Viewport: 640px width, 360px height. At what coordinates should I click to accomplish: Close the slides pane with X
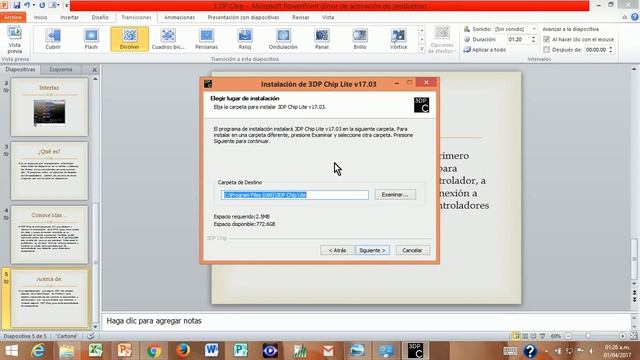coord(94,70)
